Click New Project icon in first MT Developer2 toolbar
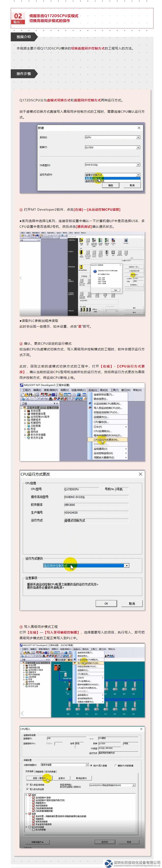The image size is (162, 868). (23, 395)
